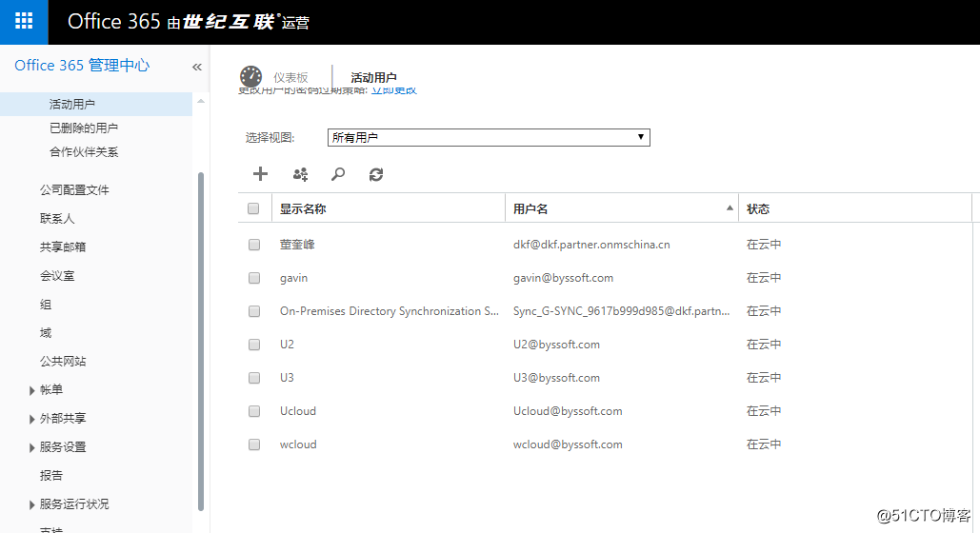The image size is (980, 533).
Task: Refresh the user list
Action: point(375,175)
